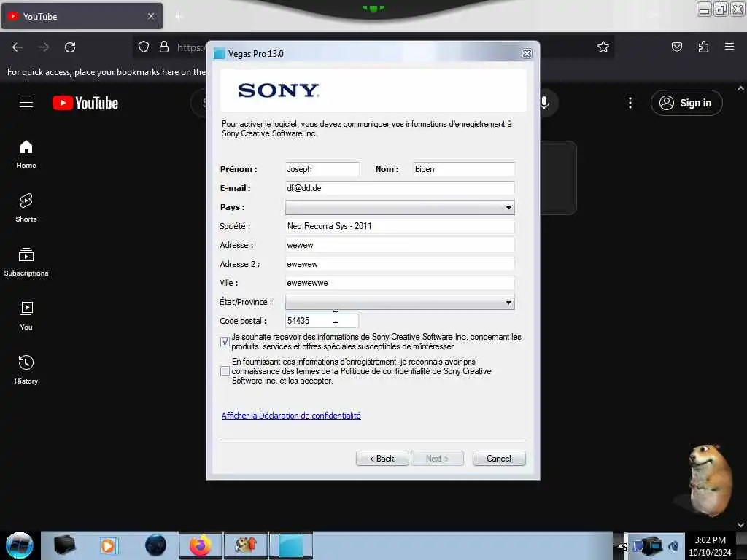Click the Adresse 2 input field
Viewport: 747px width, 560px height.
[400, 264]
